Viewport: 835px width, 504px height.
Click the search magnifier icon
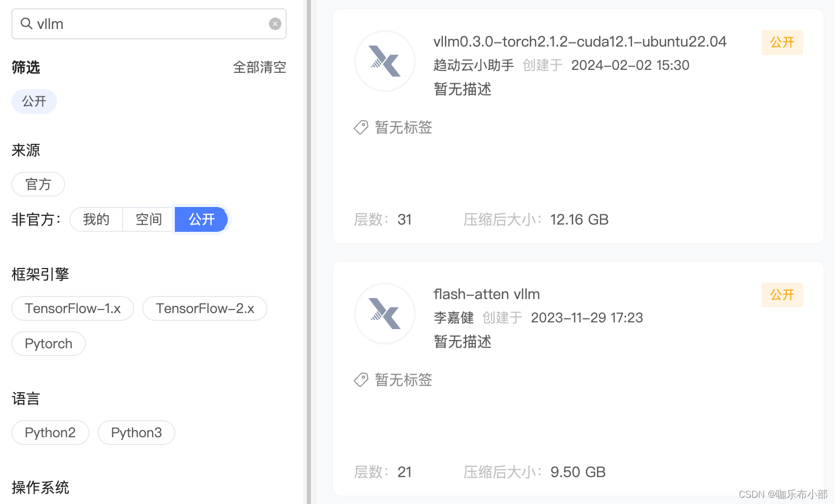pyautogui.click(x=26, y=23)
